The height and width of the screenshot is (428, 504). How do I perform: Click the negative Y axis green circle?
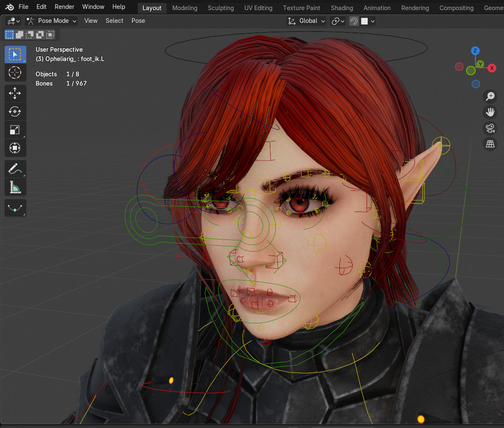pos(470,71)
